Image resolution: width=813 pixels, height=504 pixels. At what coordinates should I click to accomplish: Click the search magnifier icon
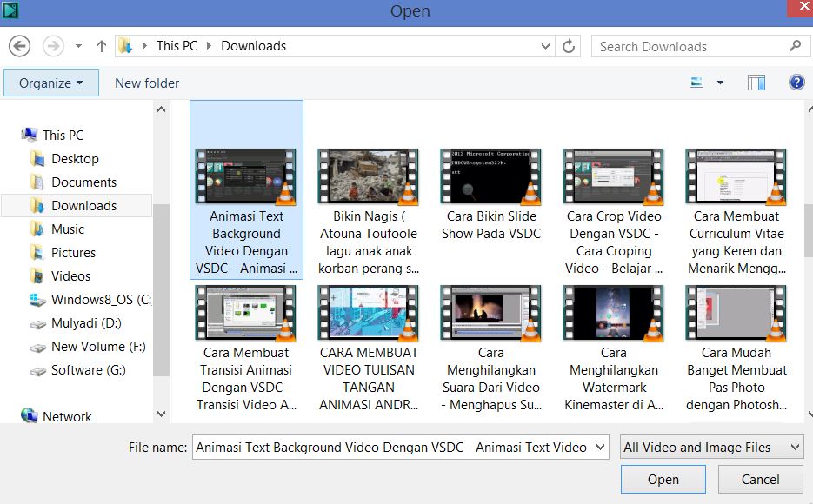[x=795, y=46]
